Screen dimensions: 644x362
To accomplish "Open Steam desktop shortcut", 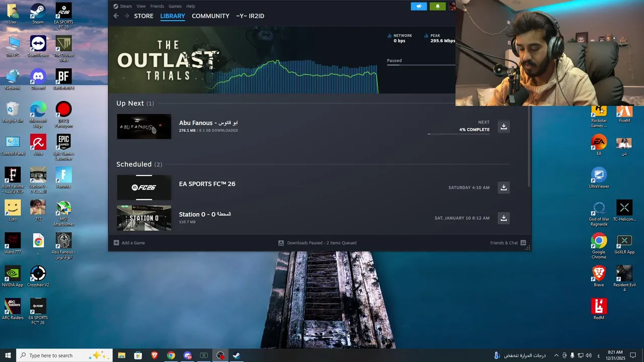I will coord(38,14).
